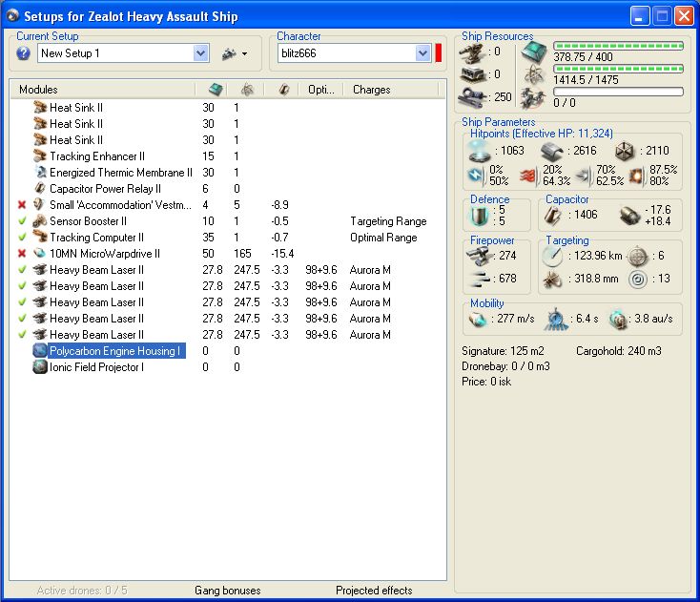Toggle the Tracking Computer II green checkmark
Screen dimensions: 700x602
coord(22,238)
